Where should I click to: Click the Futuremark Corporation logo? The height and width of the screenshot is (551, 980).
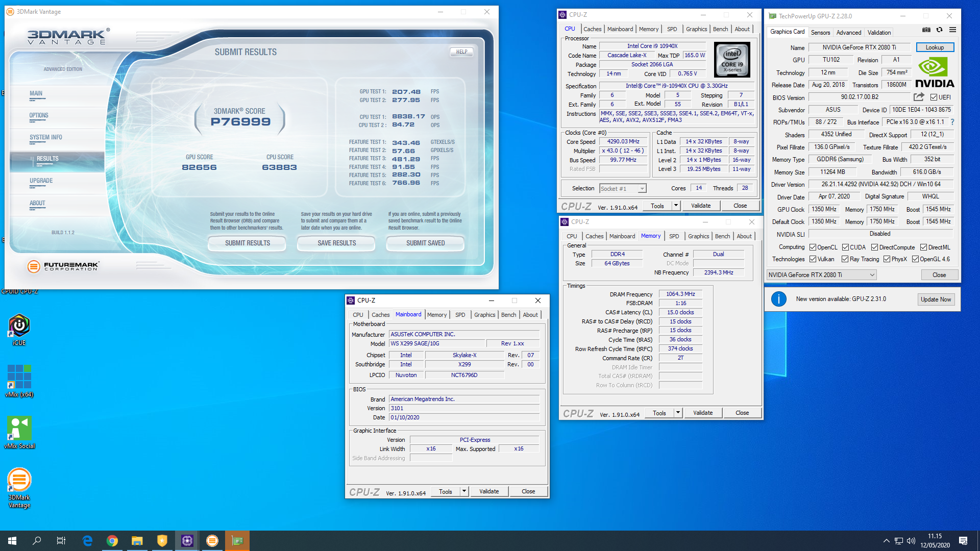pyautogui.click(x=63, y=266)
